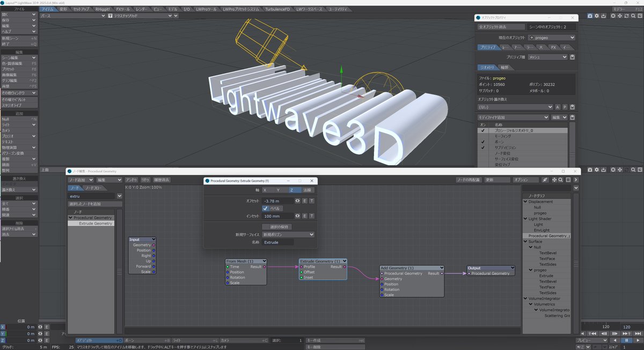Click the T texture button for offset

coord(312,200)
